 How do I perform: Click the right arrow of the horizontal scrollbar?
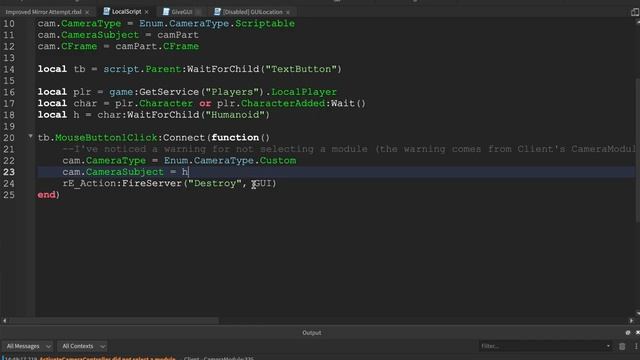pyautogui.click(x=631, y=321)
